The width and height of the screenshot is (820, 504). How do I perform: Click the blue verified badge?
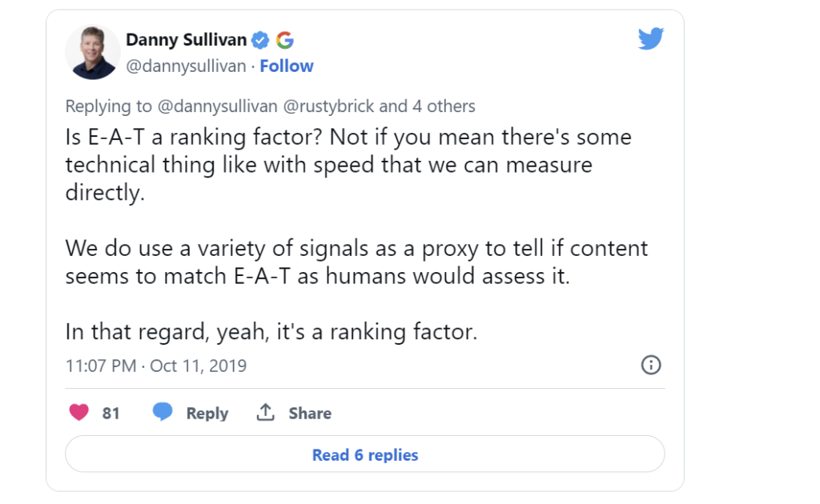pyautogui.click(x=260, y=39)
